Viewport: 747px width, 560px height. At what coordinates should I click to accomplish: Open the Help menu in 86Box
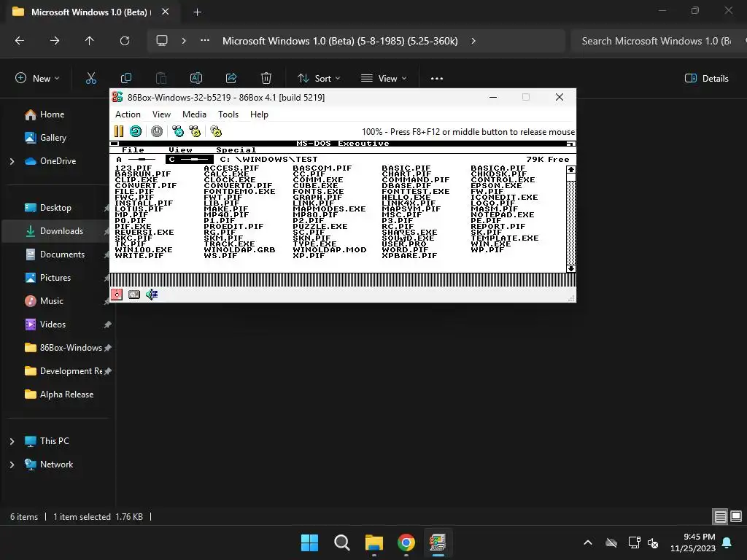click(x=259, y=114)
